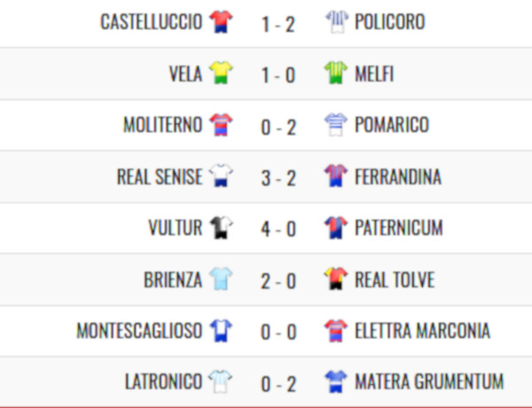Click Brienza's light blue jersey icon

[x=221, y=279]
